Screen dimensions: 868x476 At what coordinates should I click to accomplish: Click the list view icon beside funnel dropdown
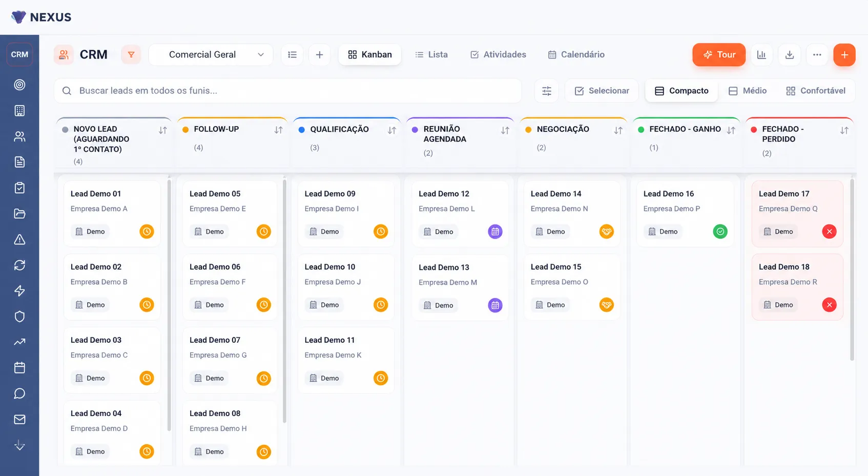point(293,55)
